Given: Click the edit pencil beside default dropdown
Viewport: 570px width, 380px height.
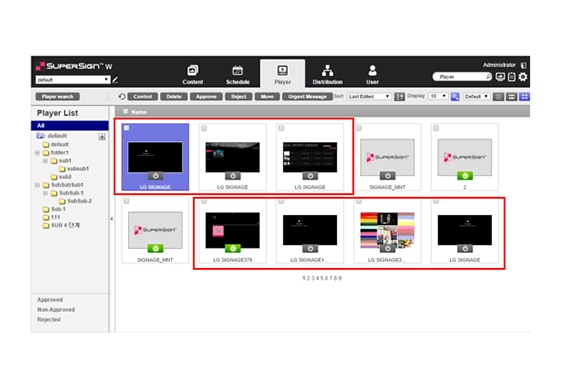Looking at the screenshot, I should [115, 79].
